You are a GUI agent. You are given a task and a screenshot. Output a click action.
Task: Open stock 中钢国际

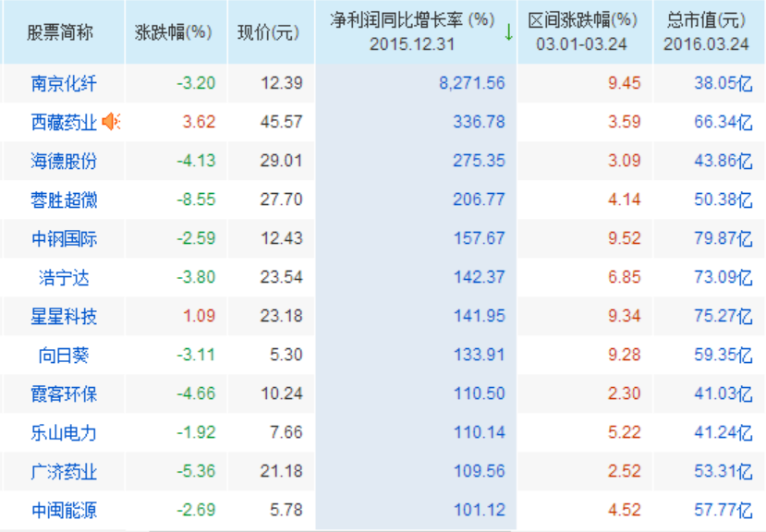[64, 238]
